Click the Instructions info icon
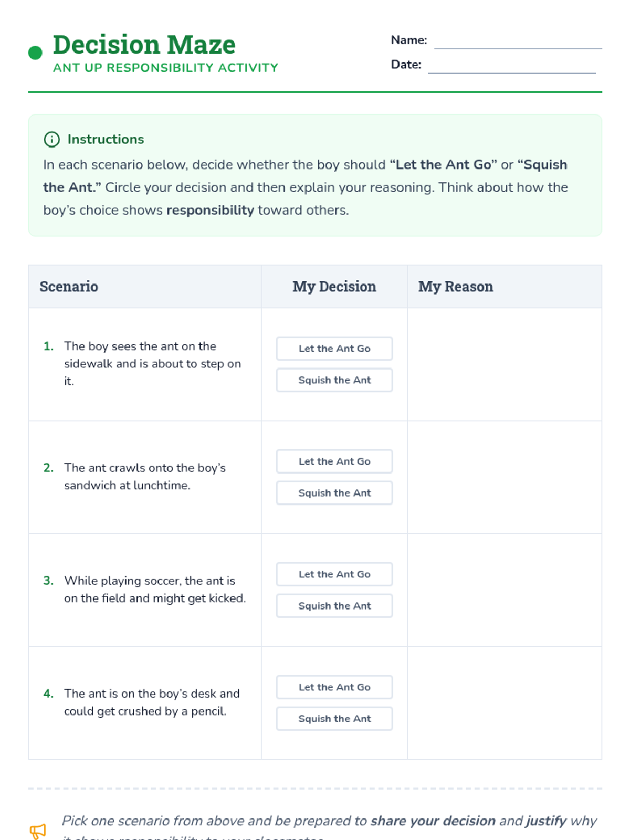The width and height of the screenshot is (630, 840). click(51, 139)
